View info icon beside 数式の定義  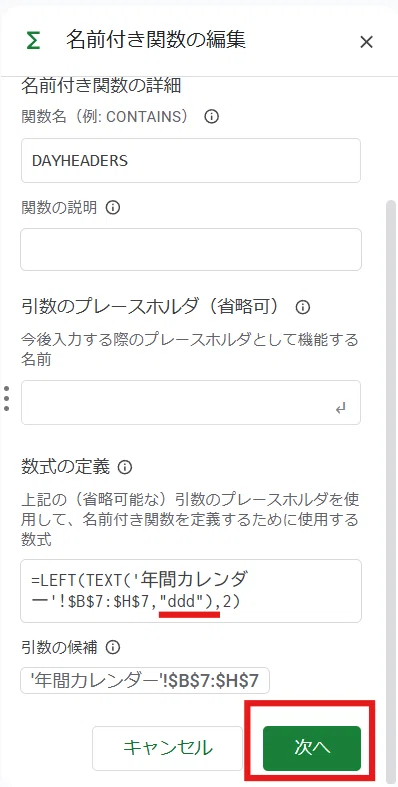[124, 468]
